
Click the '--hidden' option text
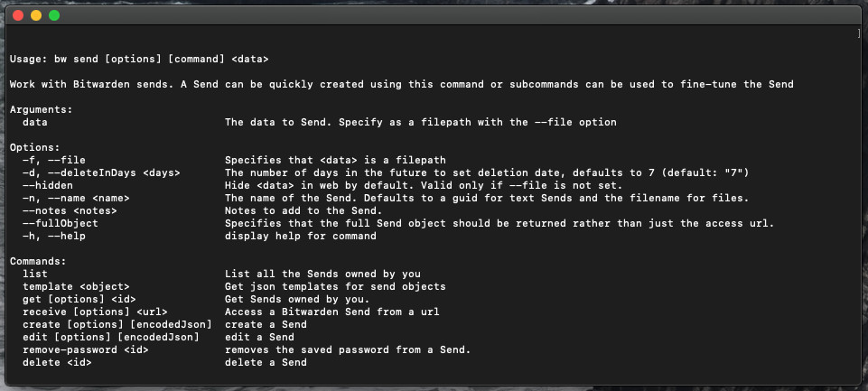tap(48, 185)
